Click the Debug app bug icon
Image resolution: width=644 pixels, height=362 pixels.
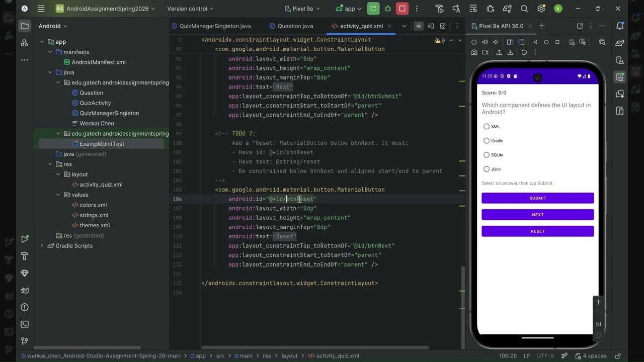[x=388, y=9]
